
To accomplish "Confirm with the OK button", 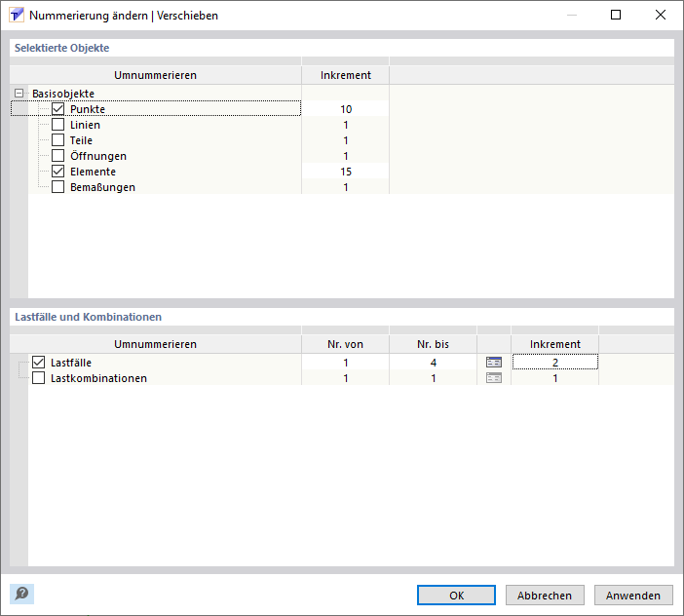I will (x=456, y=596).
